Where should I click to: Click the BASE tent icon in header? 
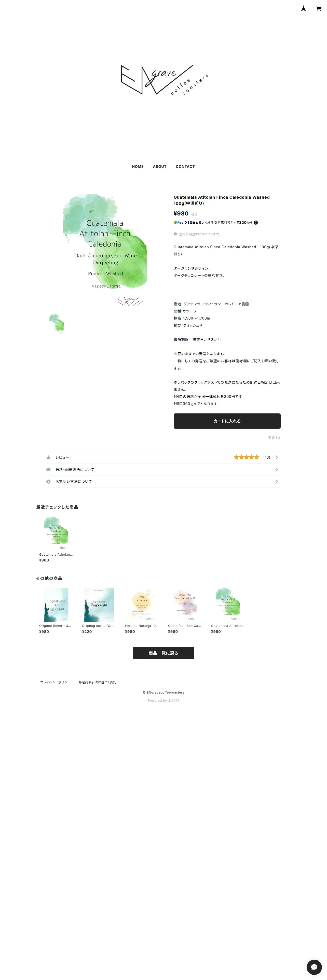coord(303,8)
